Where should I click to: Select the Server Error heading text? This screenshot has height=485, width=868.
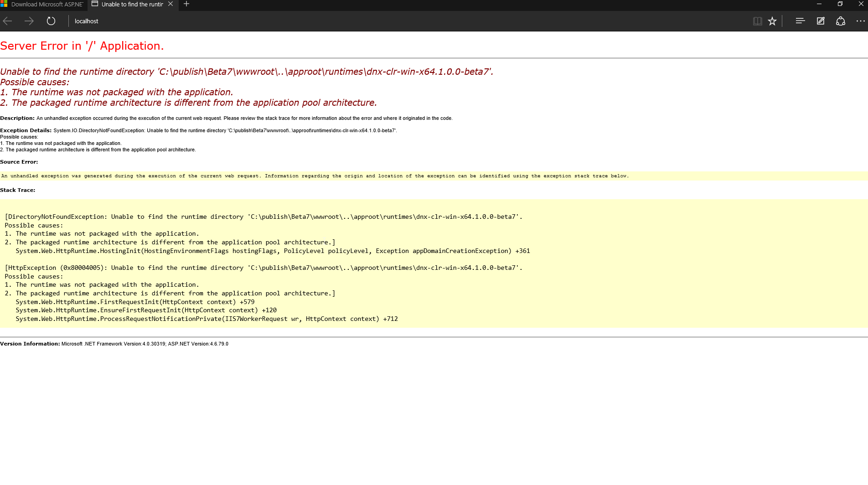82,46
